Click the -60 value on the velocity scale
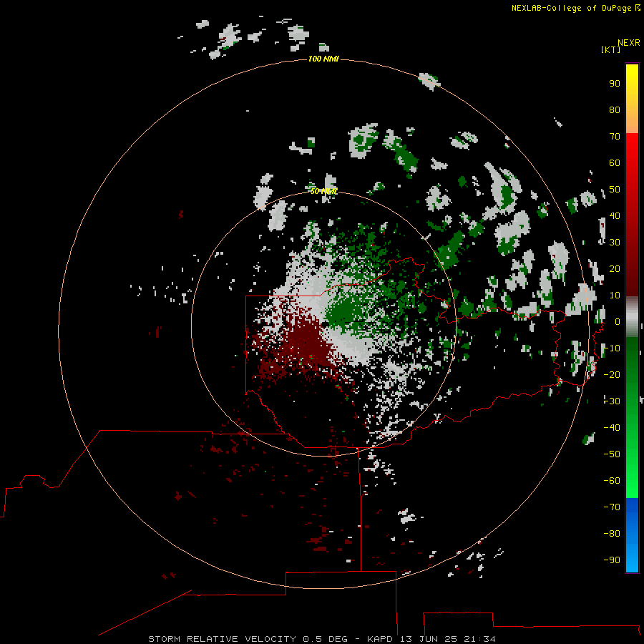 [x=612, y=481]
